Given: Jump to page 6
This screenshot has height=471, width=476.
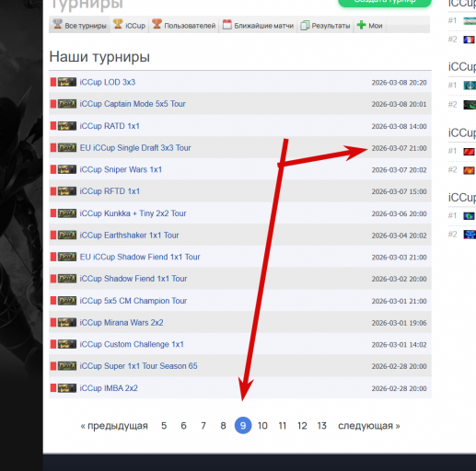Looking at the screenshot, I should coord(183,426).
